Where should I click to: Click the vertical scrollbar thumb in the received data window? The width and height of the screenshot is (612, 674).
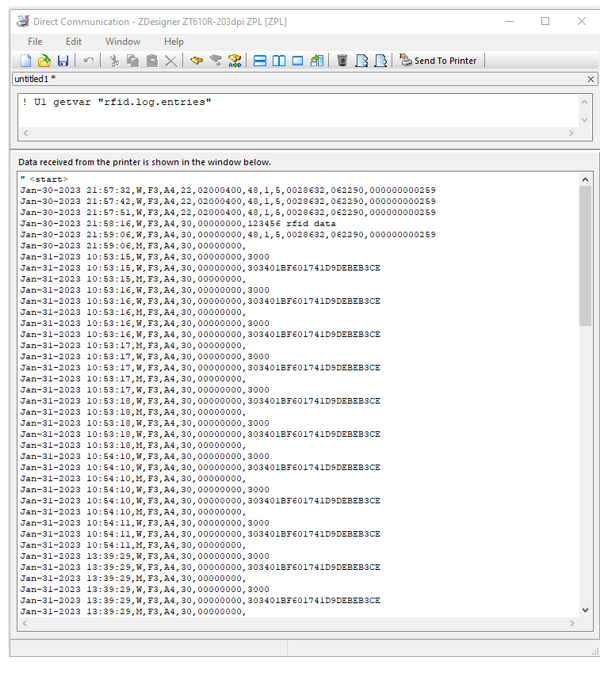click(x=585, y=255)
